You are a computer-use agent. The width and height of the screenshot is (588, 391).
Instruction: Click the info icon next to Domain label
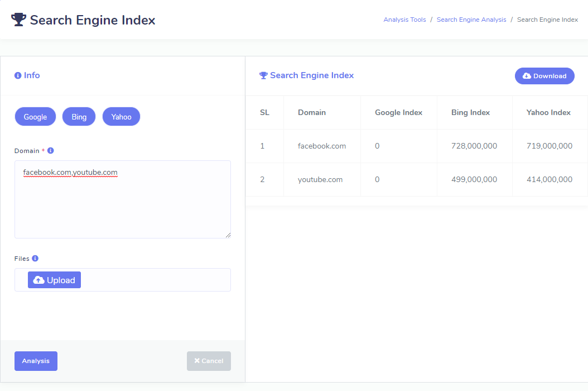(51, 151)
